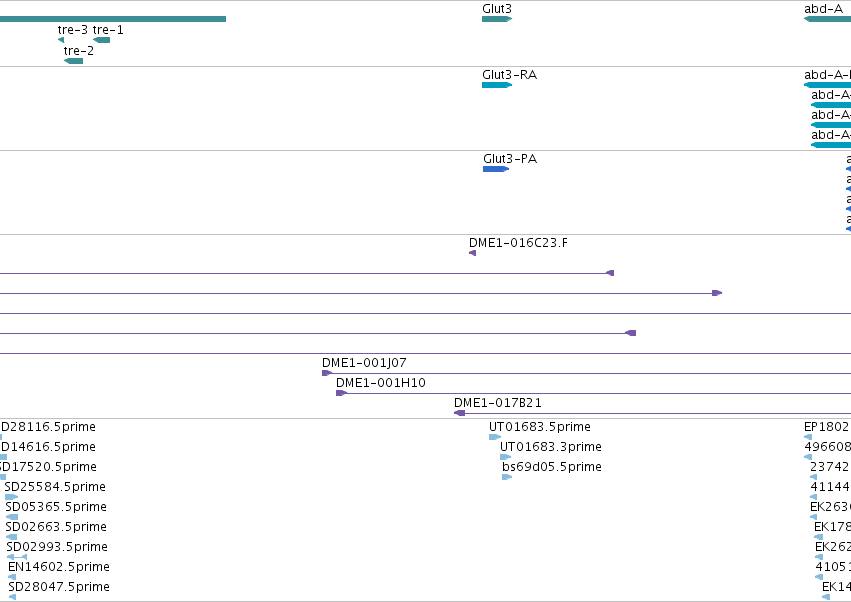Click the SD02663.5prime label
851x602 pixels.
click(56, 527)
